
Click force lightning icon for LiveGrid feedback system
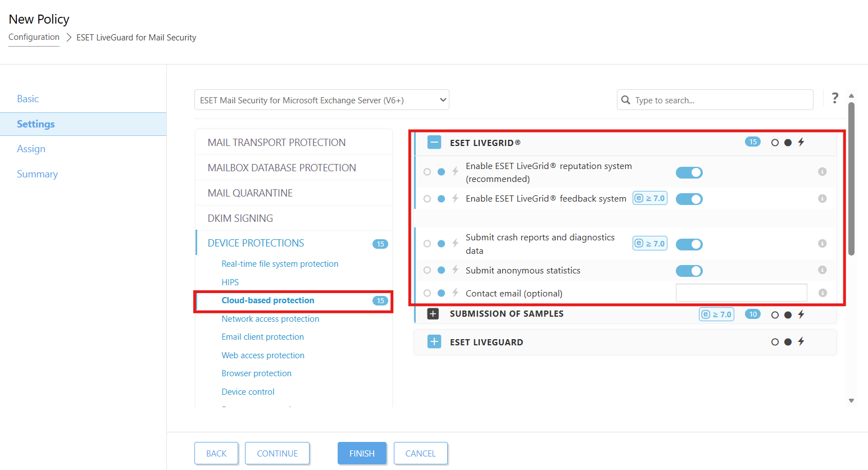(x=455, y=198)
